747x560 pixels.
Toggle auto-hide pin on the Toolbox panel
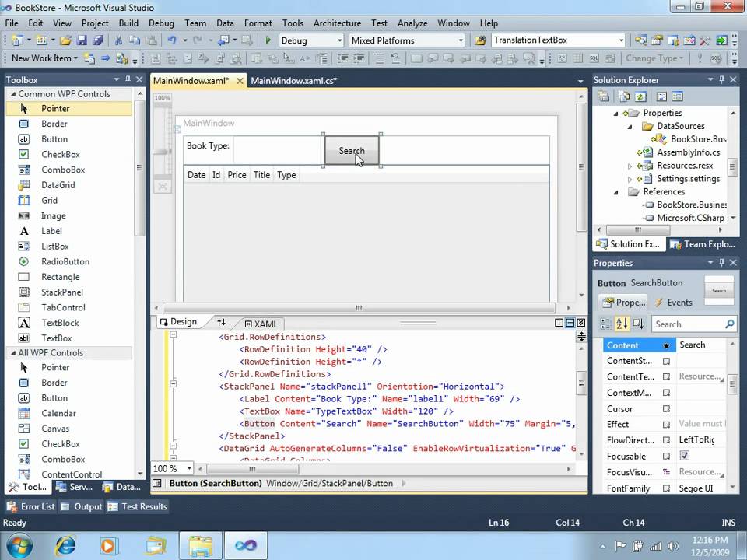[128, 79]
